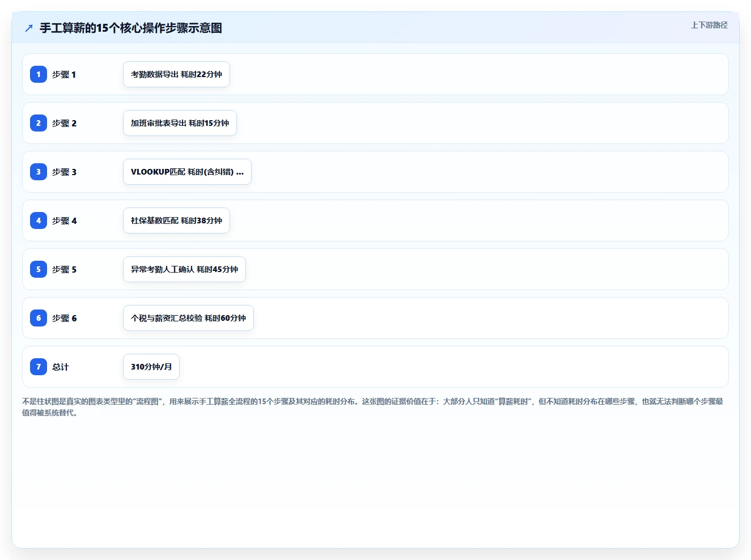Click the arrow icon beside the title

click(29, 28)
